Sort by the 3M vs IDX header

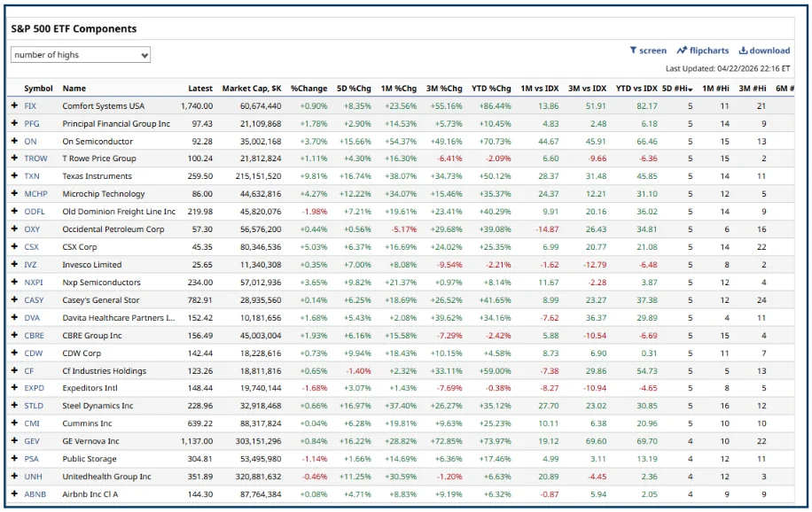pyautogui.click(x=587, y=88)
